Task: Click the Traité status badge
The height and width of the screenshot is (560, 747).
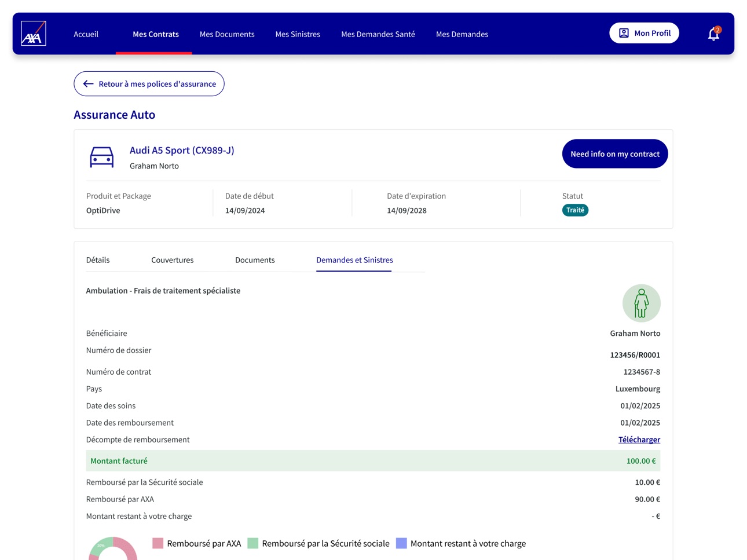Action: point(575,210)
